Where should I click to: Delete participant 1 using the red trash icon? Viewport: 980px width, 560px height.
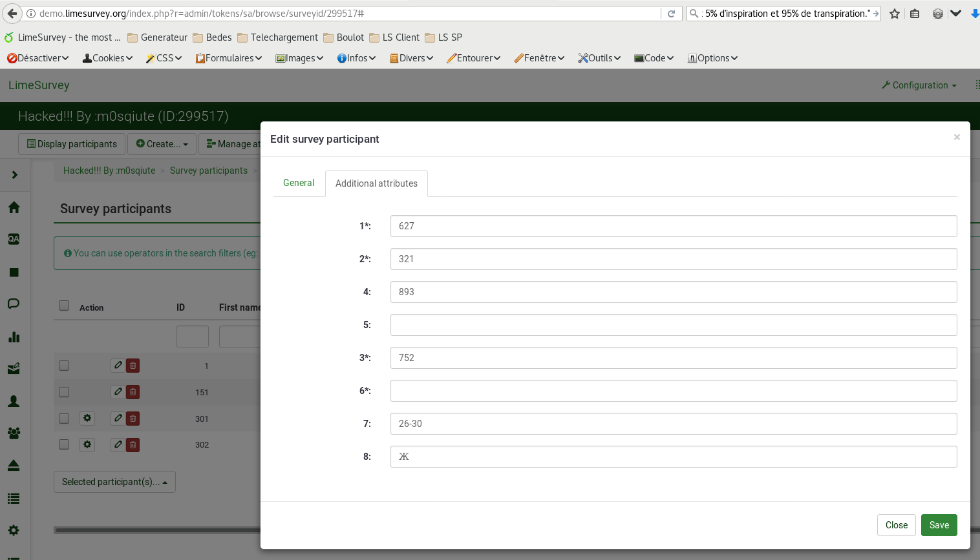tap(133, 366)
